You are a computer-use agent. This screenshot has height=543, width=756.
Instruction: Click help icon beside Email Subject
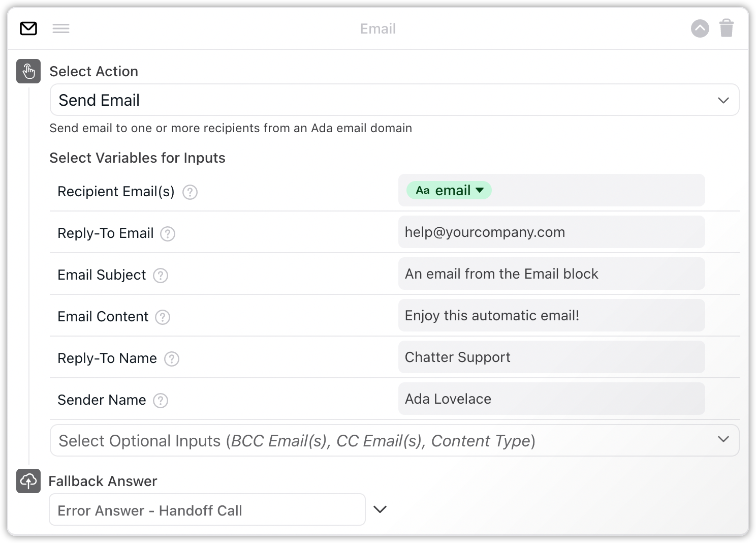[x=161, y=276]
